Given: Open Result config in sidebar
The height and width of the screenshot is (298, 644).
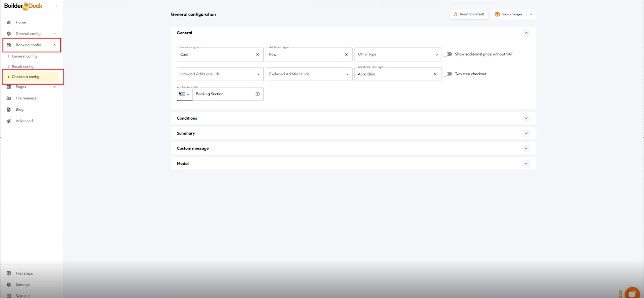Looking at the screenshot, I should [23, 66].
